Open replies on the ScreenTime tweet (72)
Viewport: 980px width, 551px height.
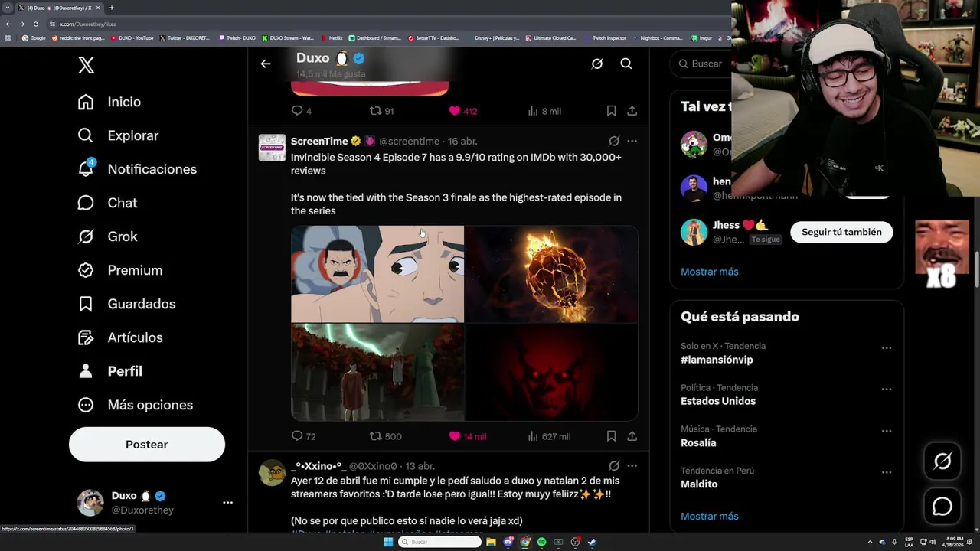click(x=303, y=436)
